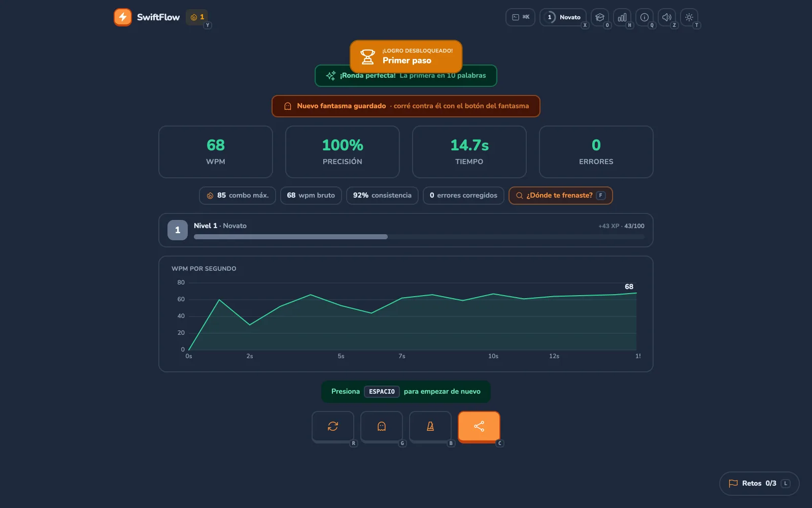Image resolution: width=812 pixels, height=508 pixels.
Task: Click the 92% consistencia chip
Action: coord(382,196)
